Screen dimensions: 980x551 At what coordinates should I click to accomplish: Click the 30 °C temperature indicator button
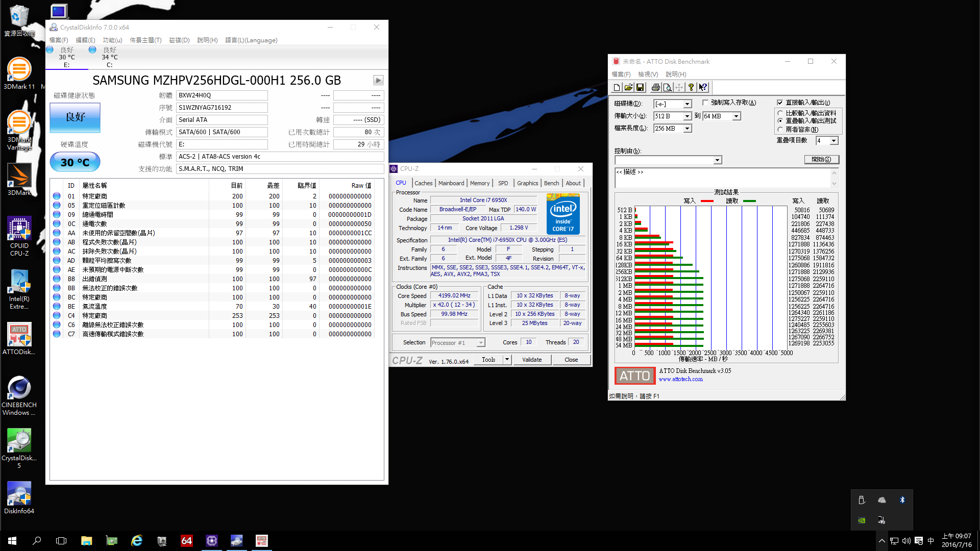point(75,162)
